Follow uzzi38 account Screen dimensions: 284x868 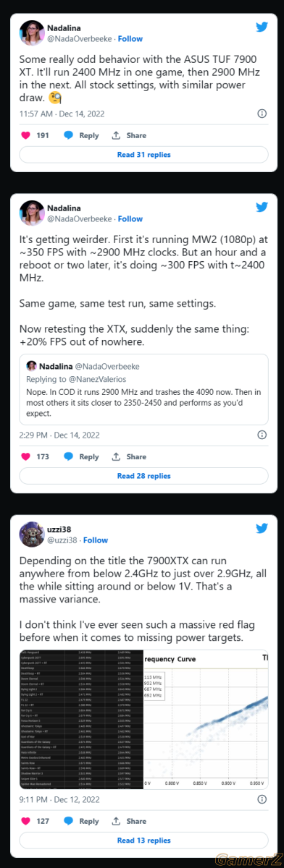(x=96, y=540)
